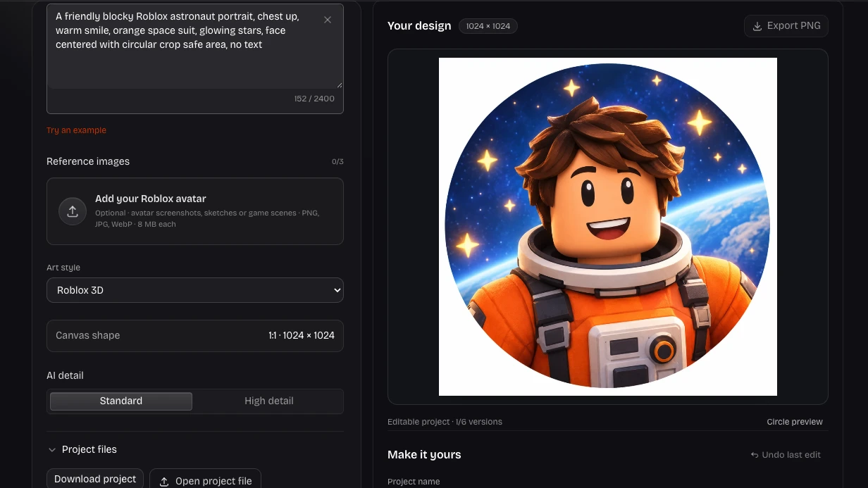Click the upload arrow icon for reference images

pos(73,211)
